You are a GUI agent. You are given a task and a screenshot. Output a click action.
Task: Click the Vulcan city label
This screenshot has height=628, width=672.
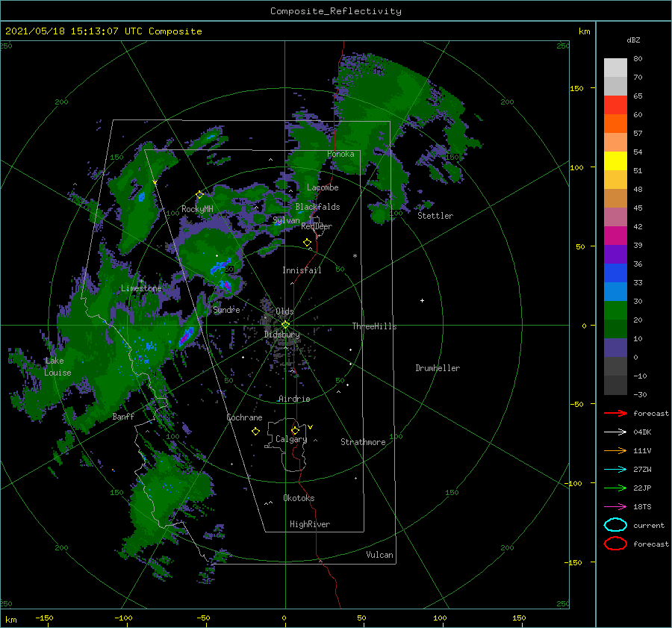coord(379,555)
